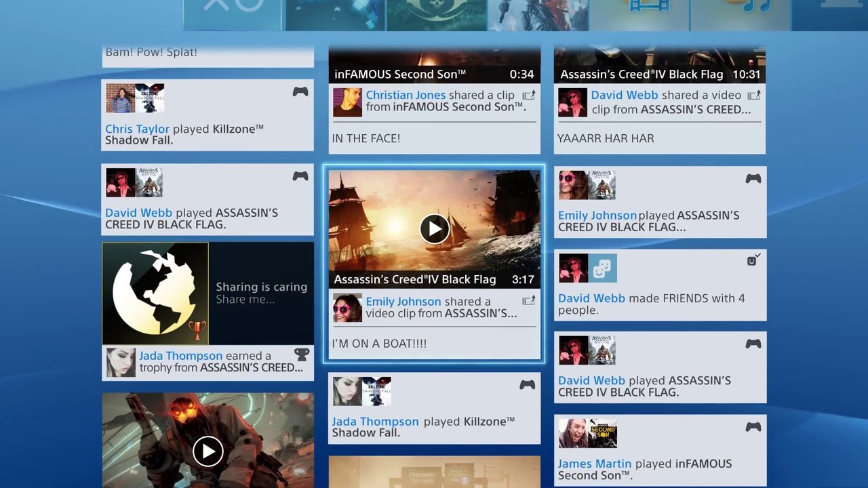Viewport: 868px width, 488px height.
Task: Open Black Flag cover on Emily Johnson's played card
Action: pos(601,185)
